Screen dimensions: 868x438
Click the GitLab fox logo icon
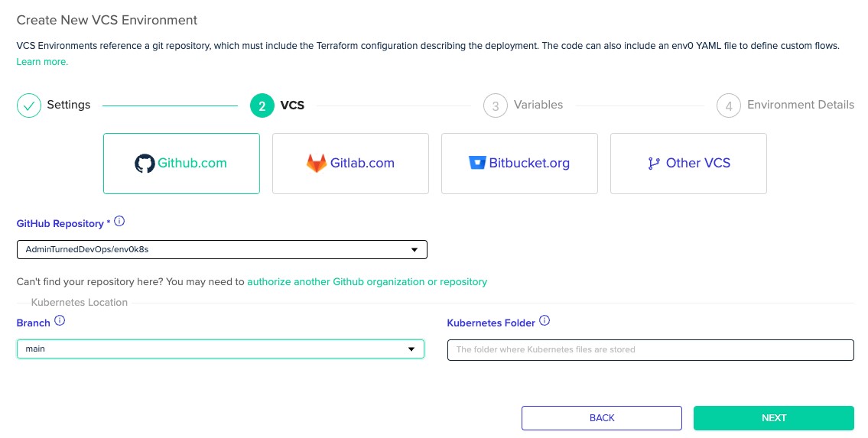316,163
